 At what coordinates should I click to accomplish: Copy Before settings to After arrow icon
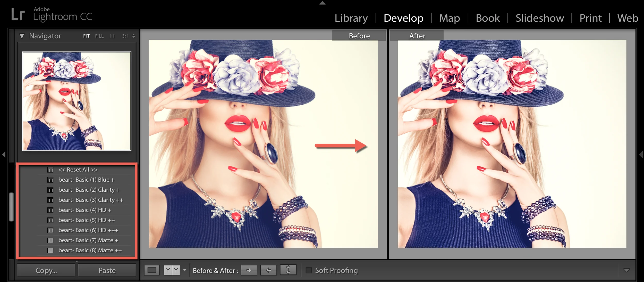(249, 270)
